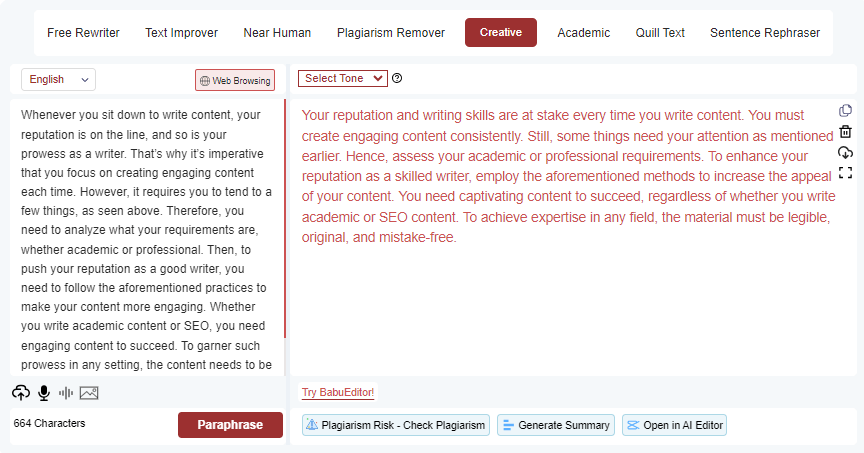Open the tone help question mark
Image resolution: width=864 pixels, height=453 pixels.
pos(397,78)
